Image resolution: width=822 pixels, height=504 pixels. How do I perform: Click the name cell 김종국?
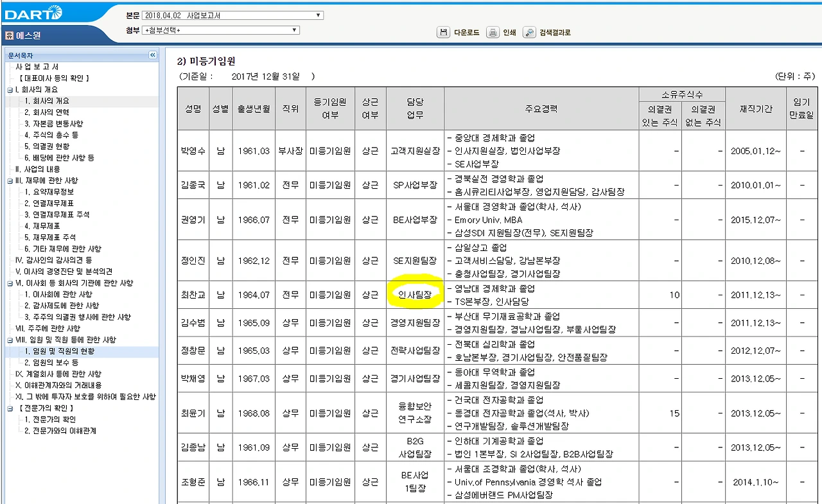click(x=193, y=185)
